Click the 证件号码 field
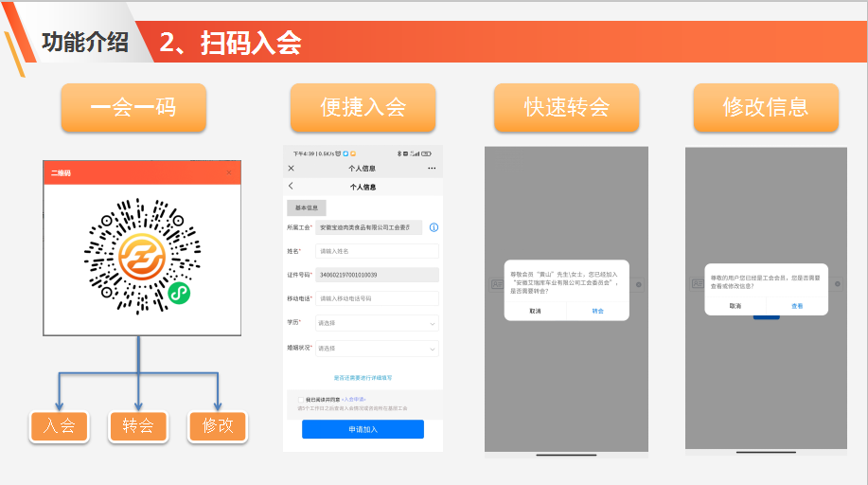The image size is (868, 485). [377, 275]
